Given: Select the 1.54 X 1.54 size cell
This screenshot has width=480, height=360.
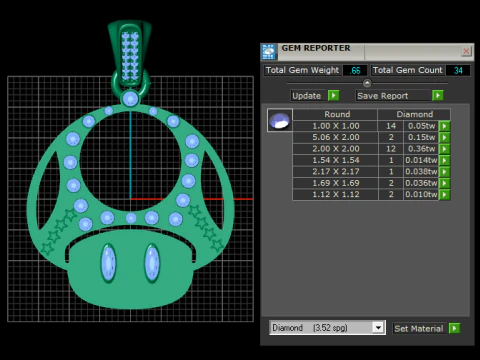Looking at the screenshot, I should click(335, 160).
